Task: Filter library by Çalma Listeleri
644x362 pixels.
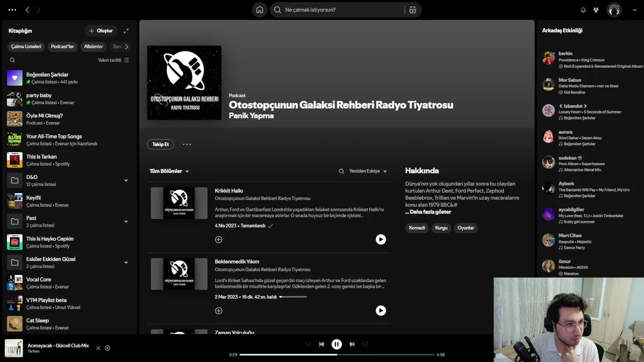Action: pyautogui.click(x=26, y=46)
